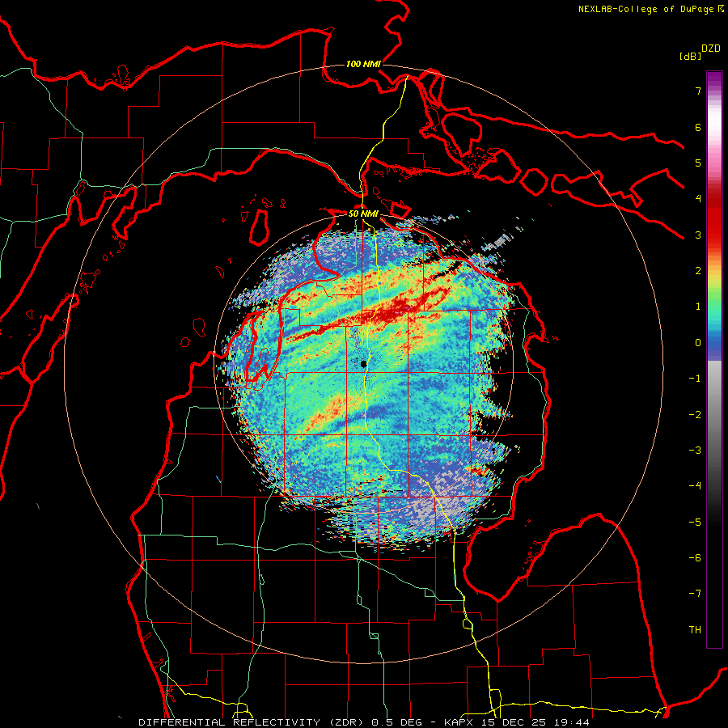728x728 pixels.
Task: Click the legend value -1 label
Action: click(x=695, y=379)
